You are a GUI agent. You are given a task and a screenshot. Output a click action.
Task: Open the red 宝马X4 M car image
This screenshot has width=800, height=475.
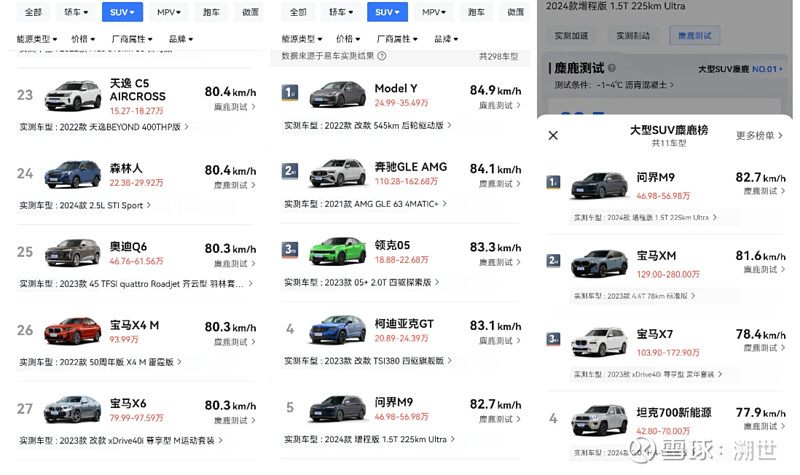[x=72, y=331]
